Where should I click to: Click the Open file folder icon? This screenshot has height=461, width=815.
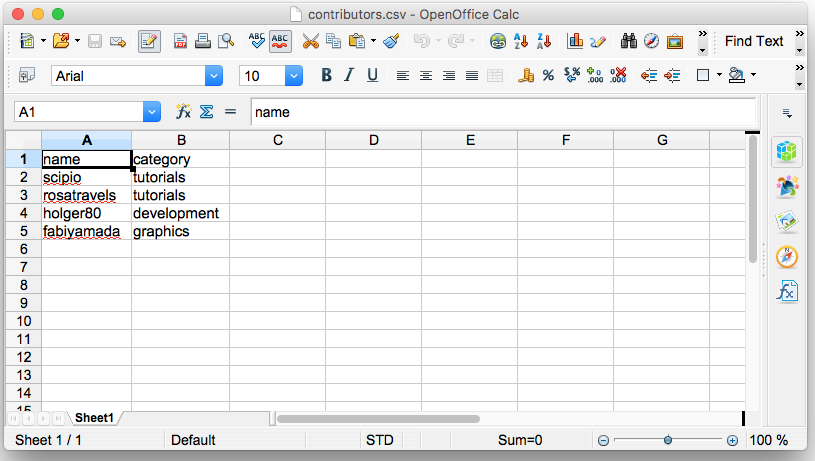pos(61,41)
